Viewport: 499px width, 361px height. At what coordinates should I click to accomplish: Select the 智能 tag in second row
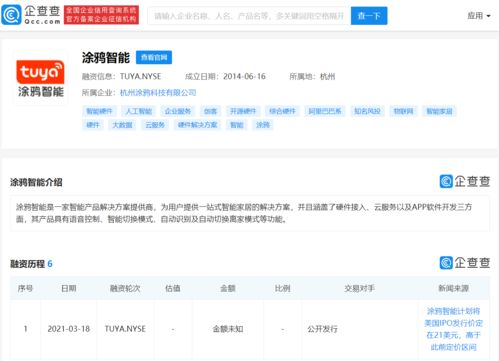237,125
